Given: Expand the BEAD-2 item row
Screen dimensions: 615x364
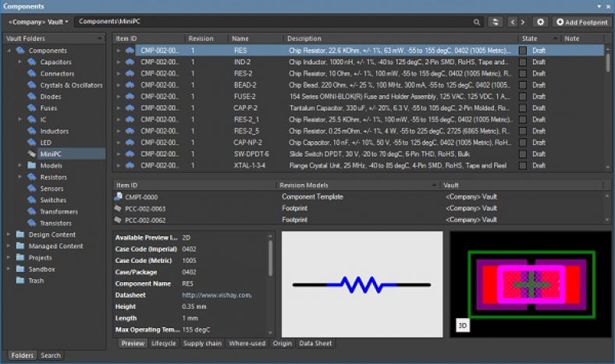Looking at the screenshot, I should pos(119,85).
